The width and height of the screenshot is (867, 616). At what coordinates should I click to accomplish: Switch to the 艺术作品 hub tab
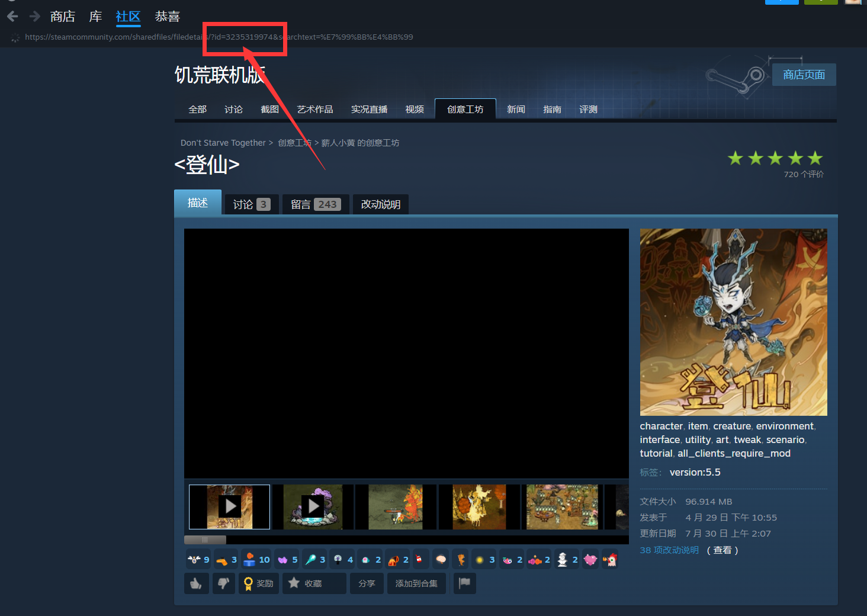[314, 110]
